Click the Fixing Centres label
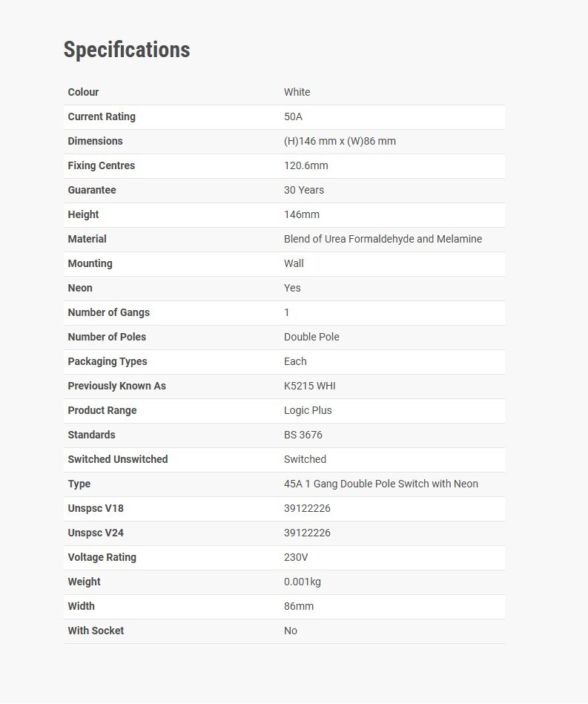 click(x=101, y=165)
